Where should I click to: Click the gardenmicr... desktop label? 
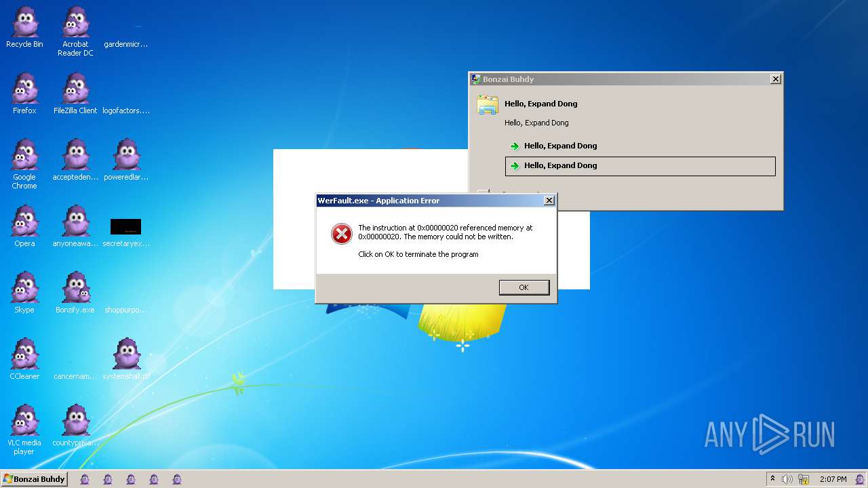point(126,44)
